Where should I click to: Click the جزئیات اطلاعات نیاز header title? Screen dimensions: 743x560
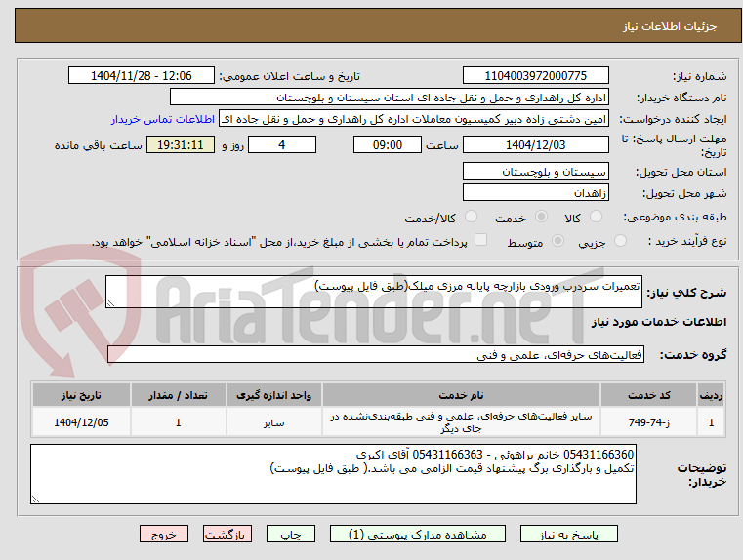click(x=669, y=26)
